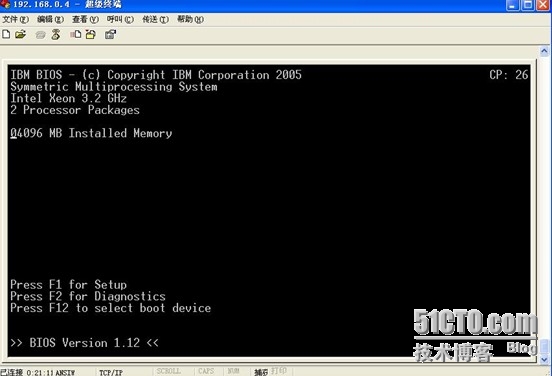The width and height of the screenshot is (552, 376).
Task: Click the grayed-out Call (connect) phone icon
Action: click(40, 35)
